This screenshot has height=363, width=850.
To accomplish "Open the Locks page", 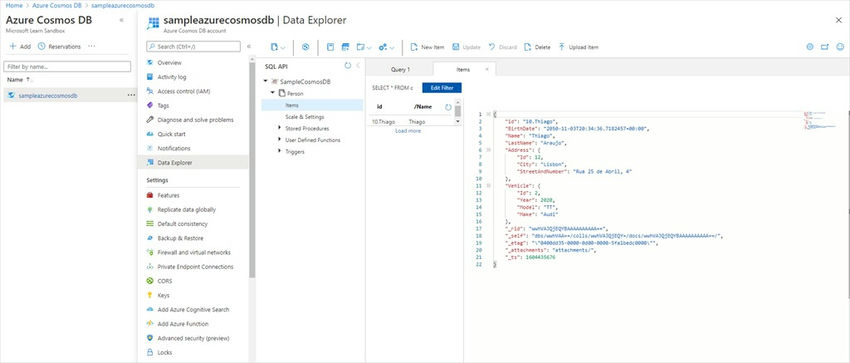I will 164,352.
